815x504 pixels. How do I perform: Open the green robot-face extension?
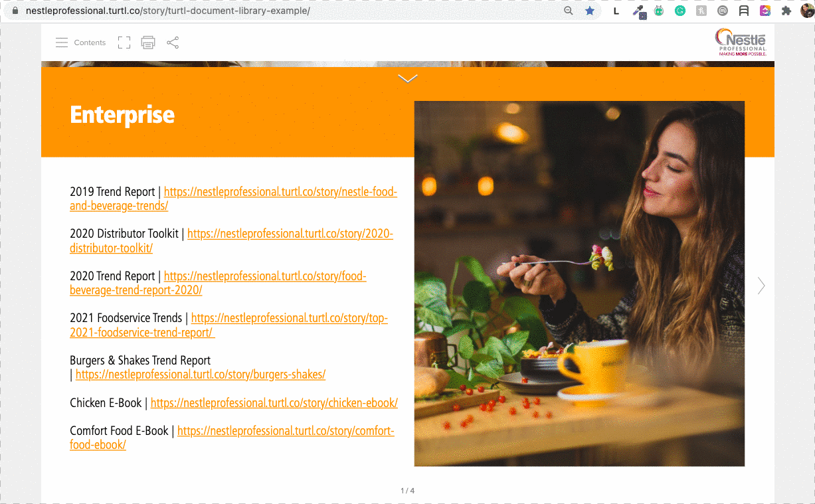click(659, 11)
